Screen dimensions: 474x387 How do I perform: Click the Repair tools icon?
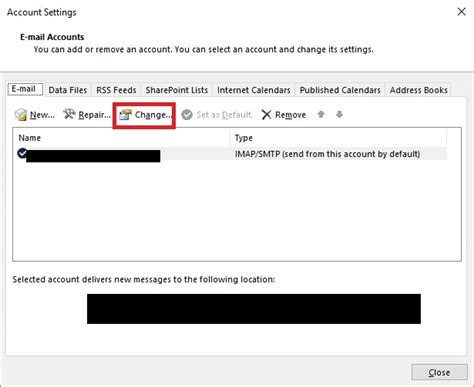click(69, 114)
